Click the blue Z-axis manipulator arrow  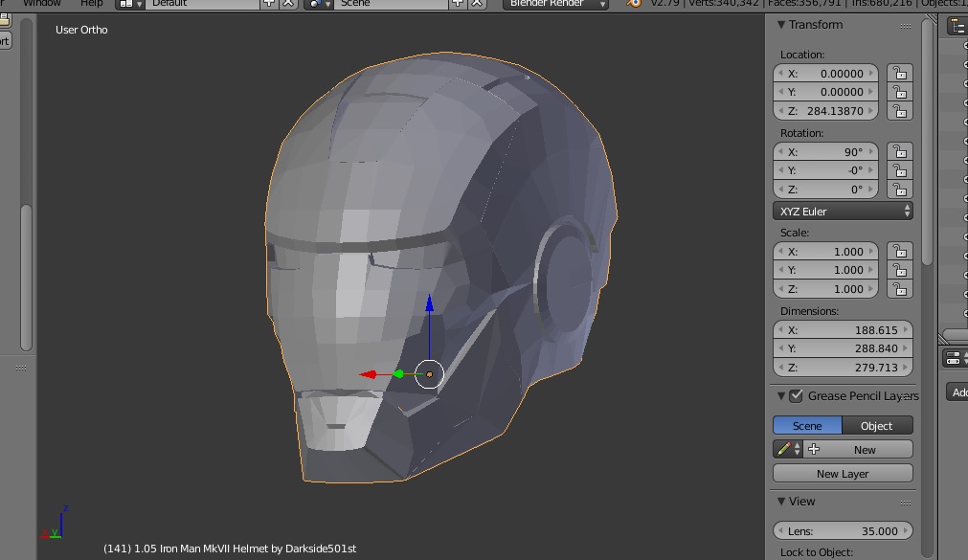tap(430, 305)
